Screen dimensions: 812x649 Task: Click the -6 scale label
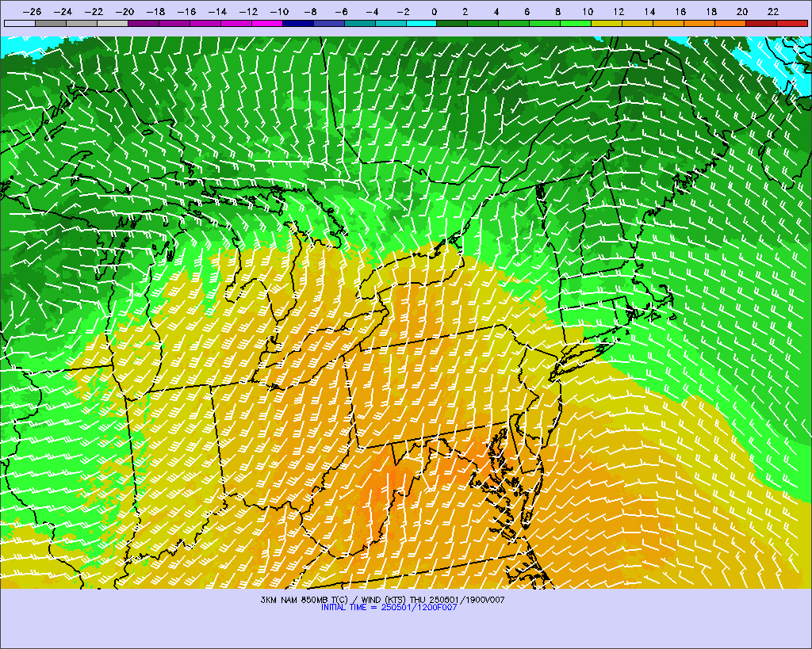341,12
